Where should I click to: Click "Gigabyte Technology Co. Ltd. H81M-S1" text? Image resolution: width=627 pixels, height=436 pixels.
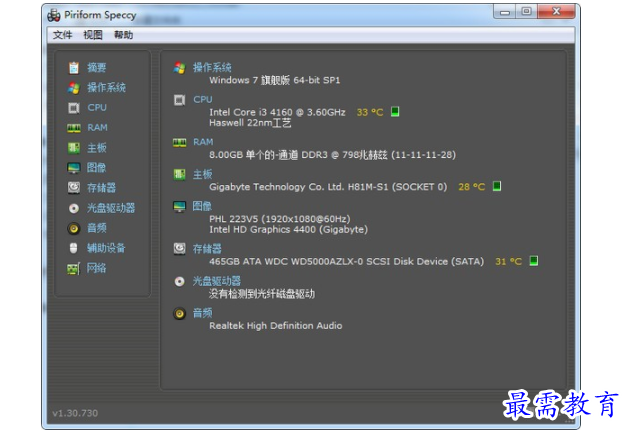299,187
